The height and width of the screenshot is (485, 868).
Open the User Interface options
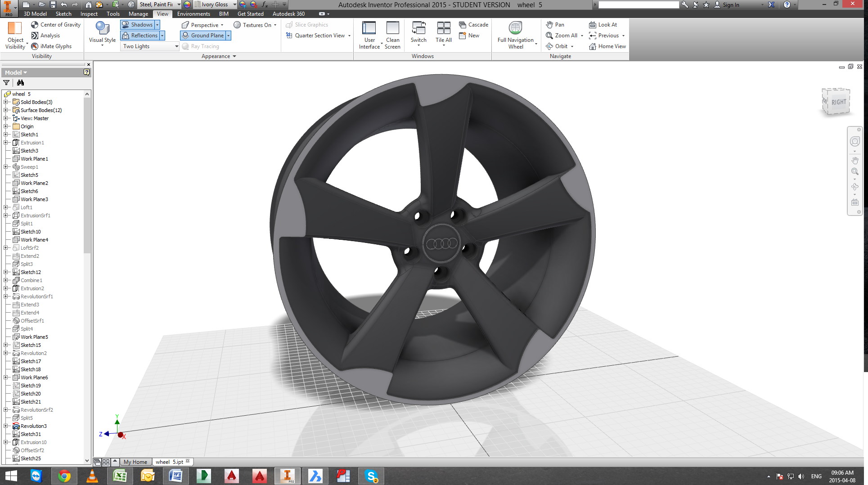(x=369, y=35)
